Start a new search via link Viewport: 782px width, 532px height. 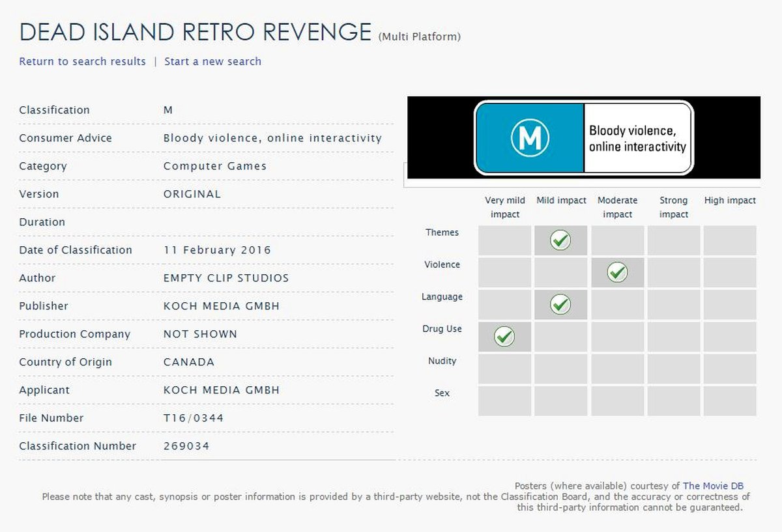(x=212, y=61)
